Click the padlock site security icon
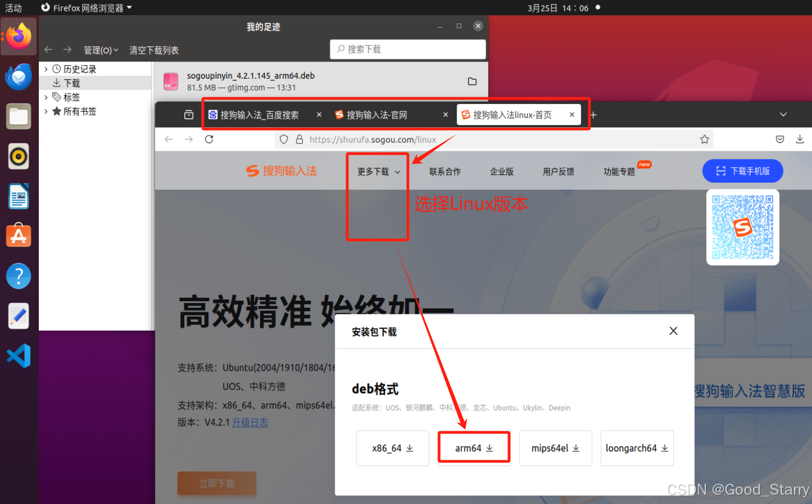 pyautogui.click(x=300, y=139)
